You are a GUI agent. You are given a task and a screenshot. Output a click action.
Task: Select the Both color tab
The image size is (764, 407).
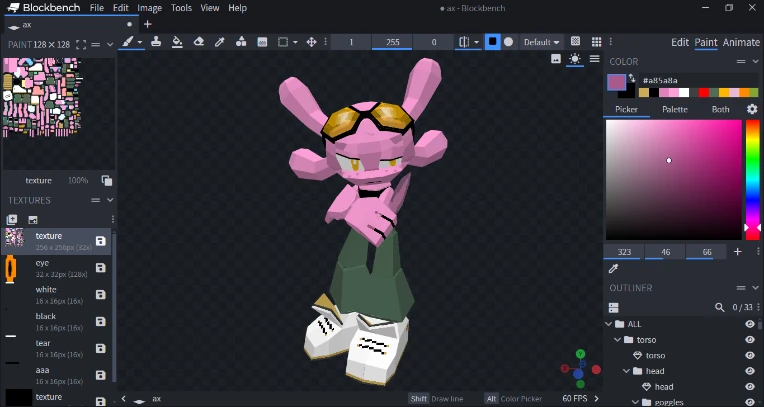tap(720, 109)
